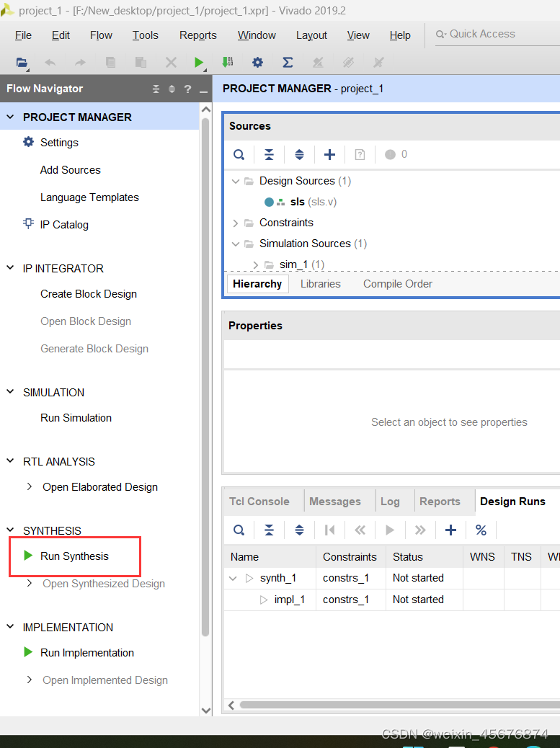Click the Delete X toolbar icon
Viewport: 560px width, 748px height.
(x=171, y=63)
